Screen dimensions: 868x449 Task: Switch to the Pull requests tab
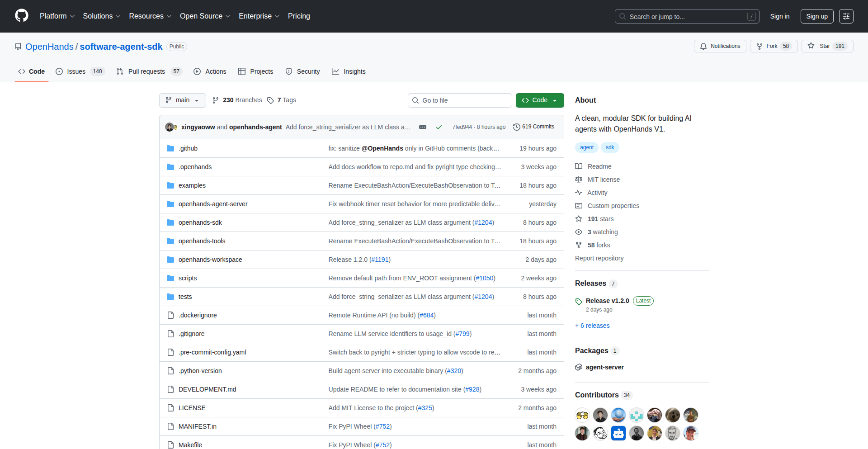tap(146, 71)
